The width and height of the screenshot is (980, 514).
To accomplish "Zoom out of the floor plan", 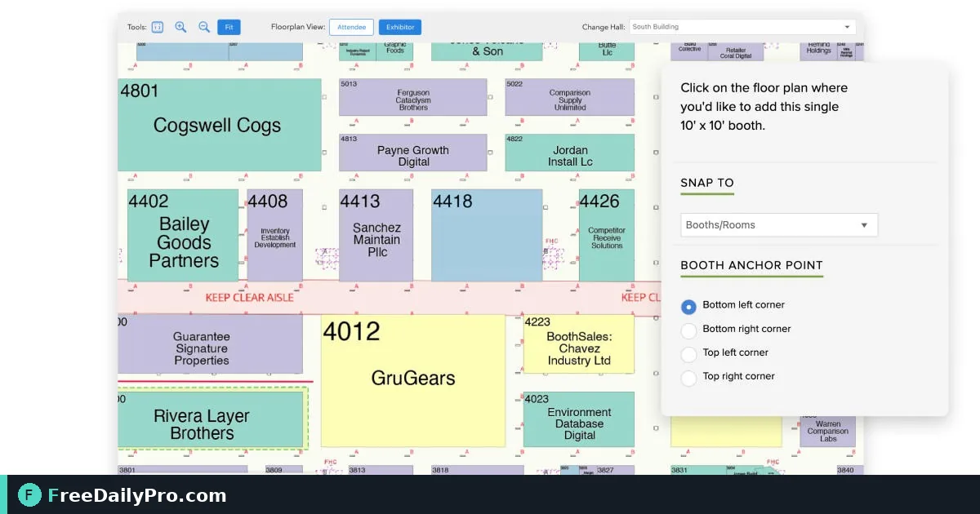I will (204, 27).
